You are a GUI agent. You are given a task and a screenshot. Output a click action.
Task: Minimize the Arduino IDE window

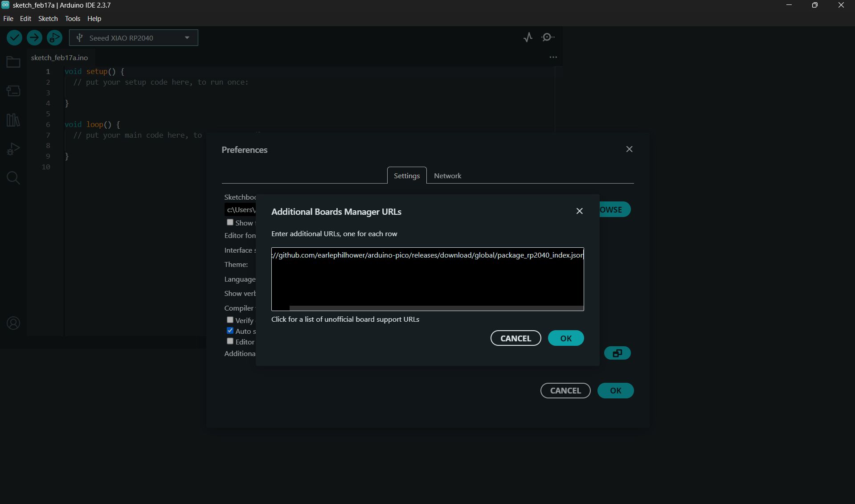pyautogui.click(x=789, y=5)
